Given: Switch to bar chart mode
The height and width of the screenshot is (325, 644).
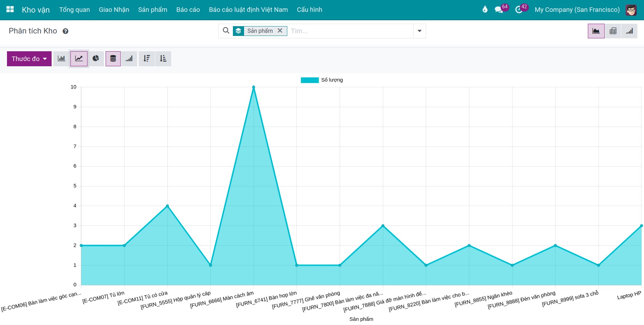Looking at the screenshot, I should [61, 59].
